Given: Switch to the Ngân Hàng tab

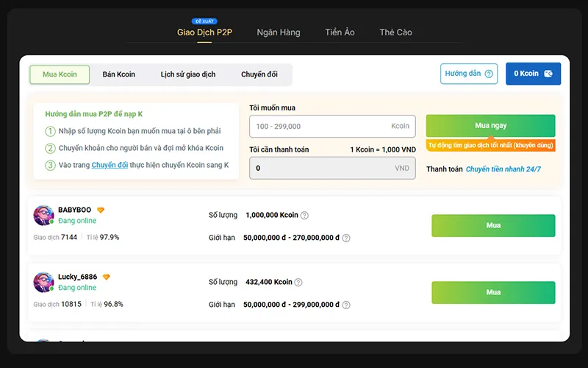Looking at the screenshot, I should (x=279, y=32).
